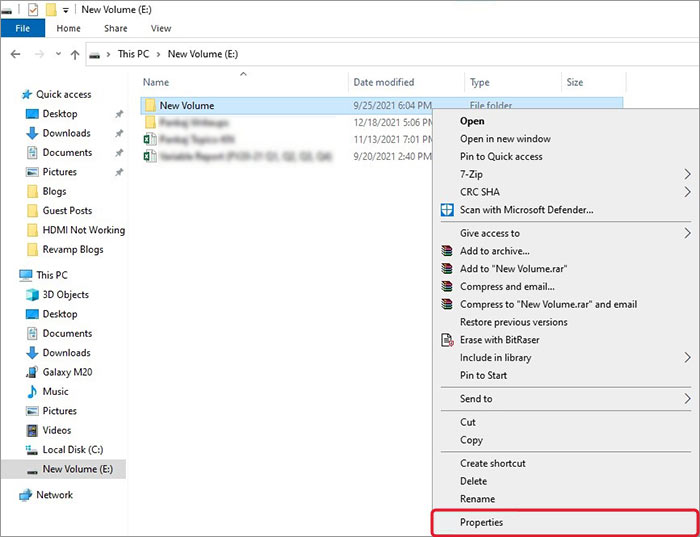Click the New folder icon in title bar

click(x=51, y=9)
